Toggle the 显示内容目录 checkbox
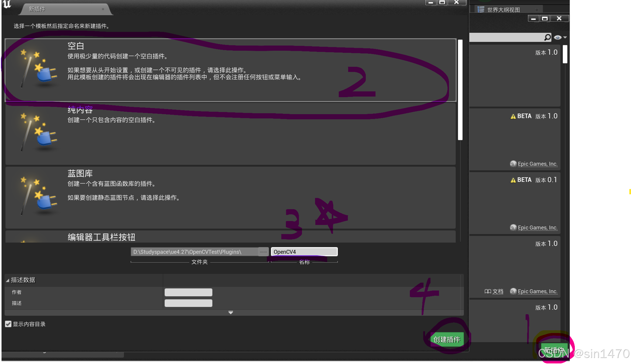Image resolution: width=631 pixels, height=364 pixels. pos(8,324)
